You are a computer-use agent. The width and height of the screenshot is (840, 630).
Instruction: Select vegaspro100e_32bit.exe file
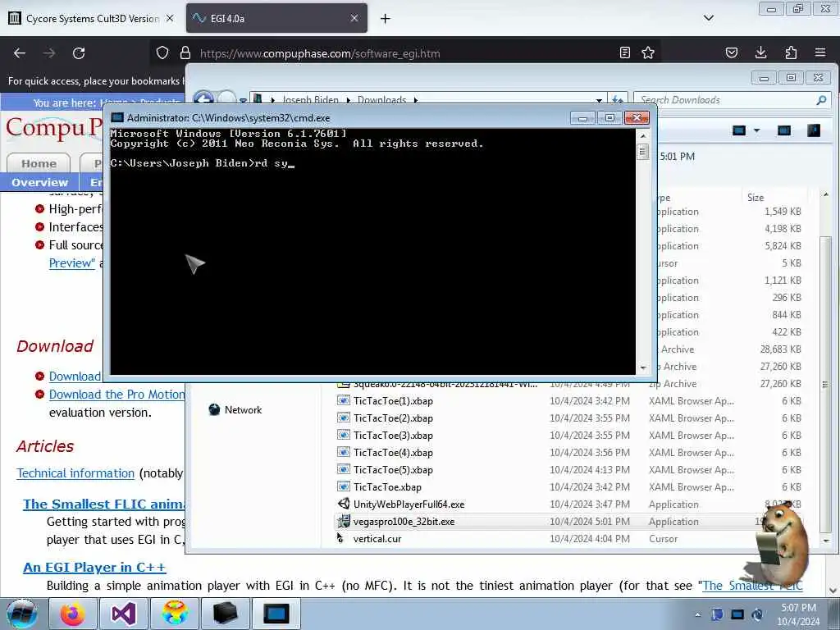click(404, 521)
